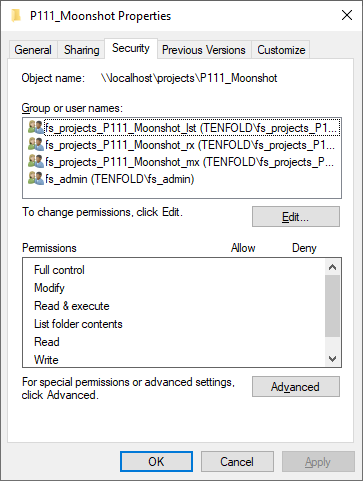Viewport: 363px width, 481px height.
Task: Click the permissions list scroll-down arrow
Action: tap(332, 359)
